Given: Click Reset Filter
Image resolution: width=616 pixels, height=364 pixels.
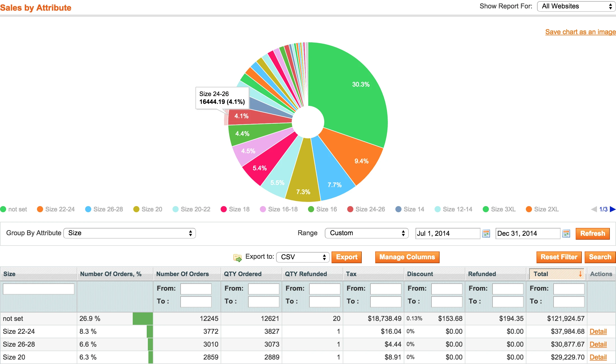Looking at the screenshot, I should click(559, 257).
